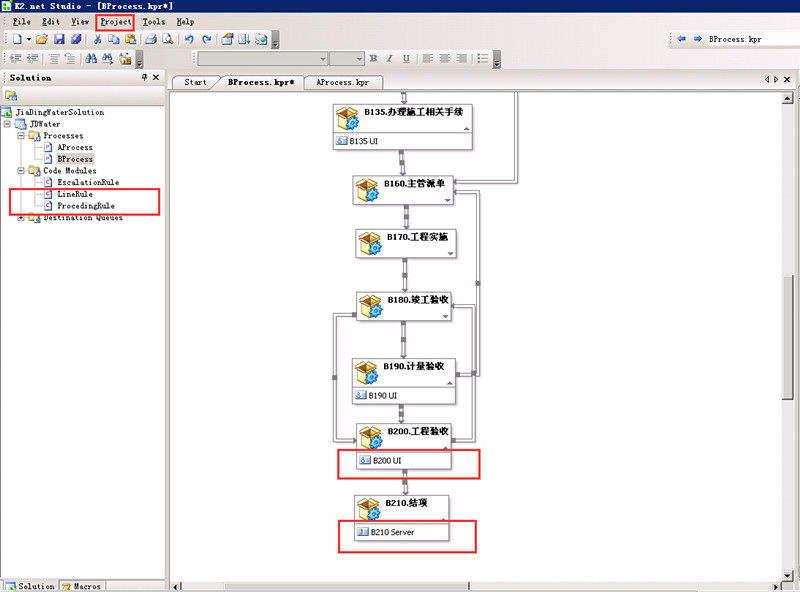Click the B190 UI event row
800x592 pixels.
coord(403,395)
